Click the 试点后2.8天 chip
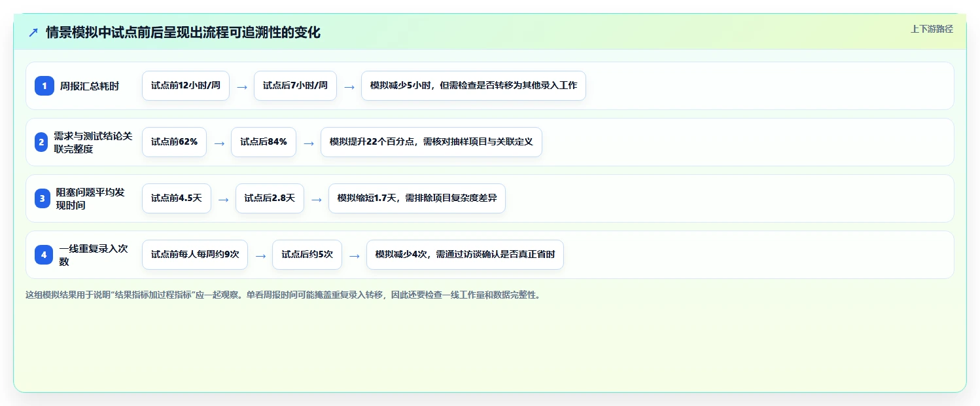980x406 pixels. coord(270,198)
